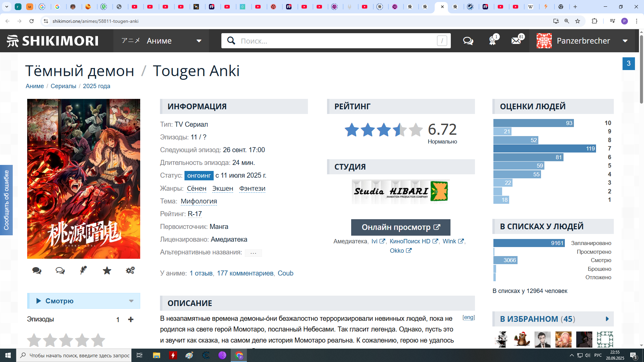Open the achievements notification icon
This screenshot has height=362, width=644.
(492, 41)
